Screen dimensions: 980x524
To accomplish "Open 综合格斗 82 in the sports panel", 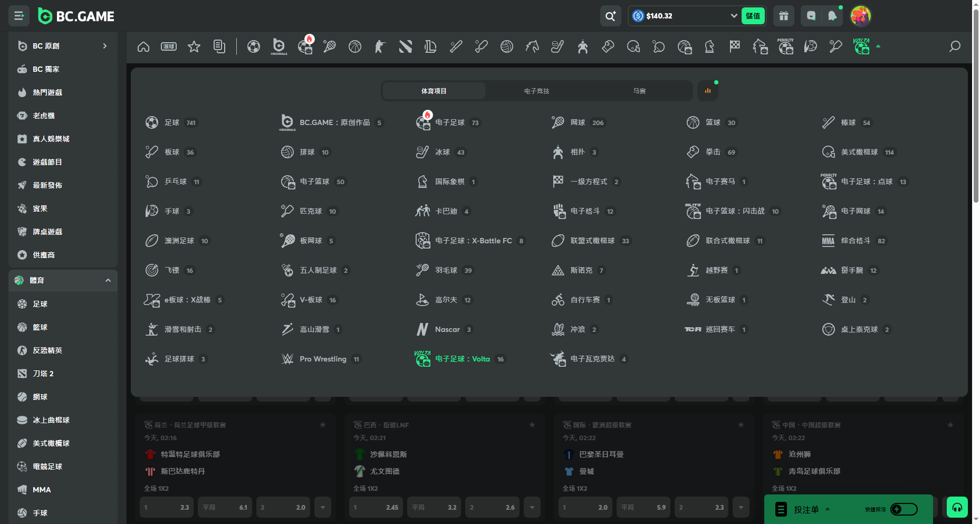I will [x=854, y=241].
